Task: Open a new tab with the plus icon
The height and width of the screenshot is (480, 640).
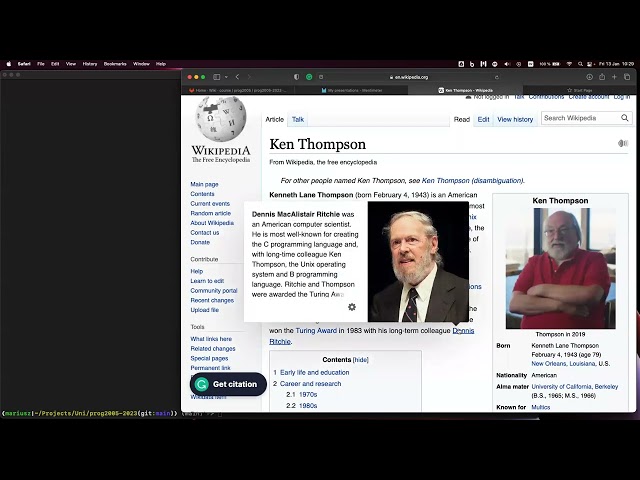Action: coord(614,77)
